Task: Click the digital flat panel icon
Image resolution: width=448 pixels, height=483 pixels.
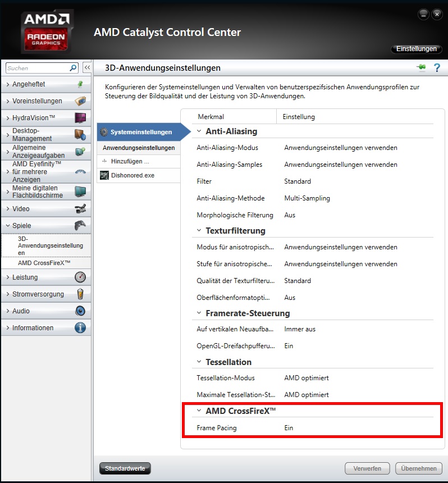Action: click(x=80, y=192)
